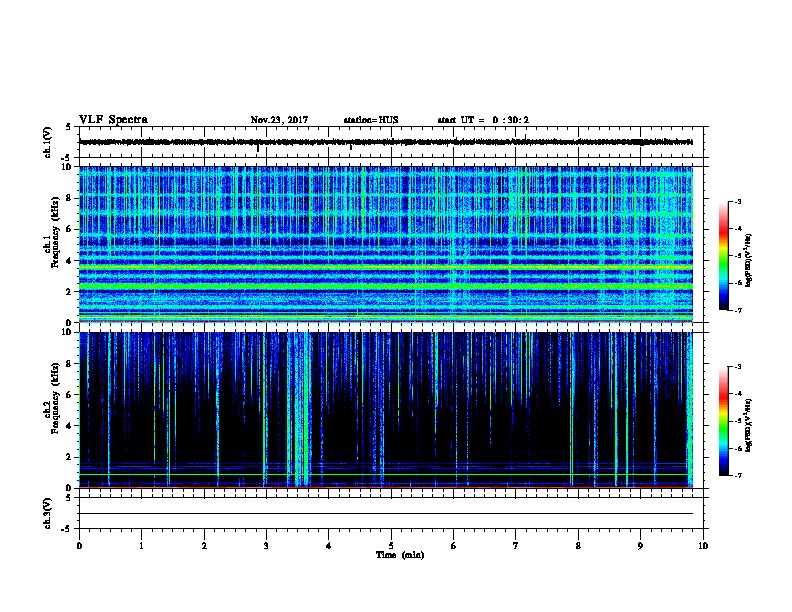Click time axis tick label "1"

tap(141, 546)
